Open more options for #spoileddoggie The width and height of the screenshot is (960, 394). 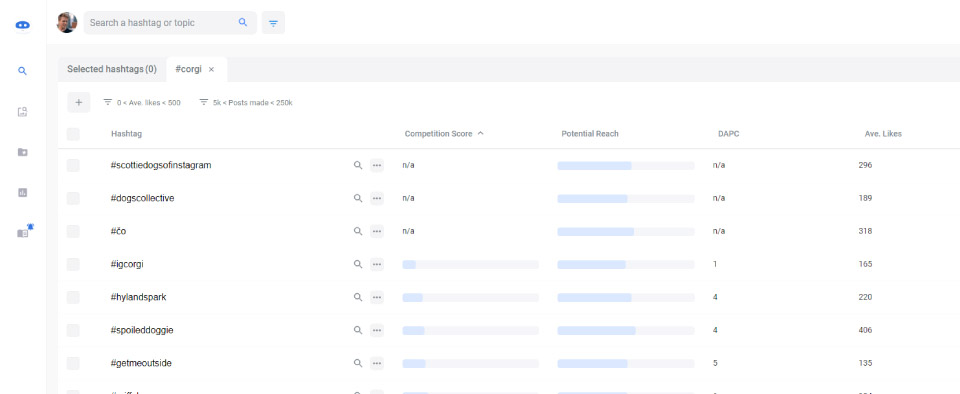click(377, 330)
